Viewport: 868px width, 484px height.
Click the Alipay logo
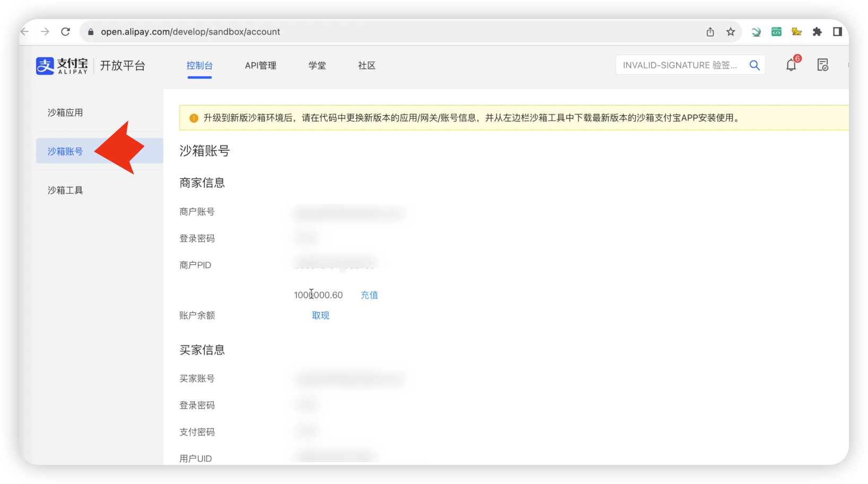point(62,66)
